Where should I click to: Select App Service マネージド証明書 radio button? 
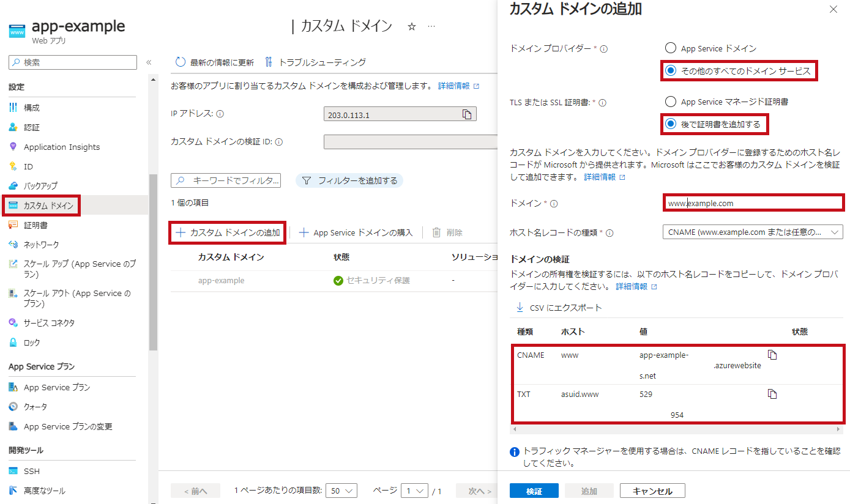[670, 102]
